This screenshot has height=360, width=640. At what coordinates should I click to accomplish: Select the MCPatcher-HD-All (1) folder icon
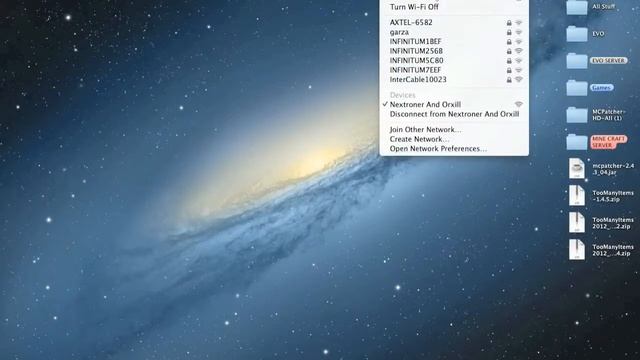(x=577, y=115)
